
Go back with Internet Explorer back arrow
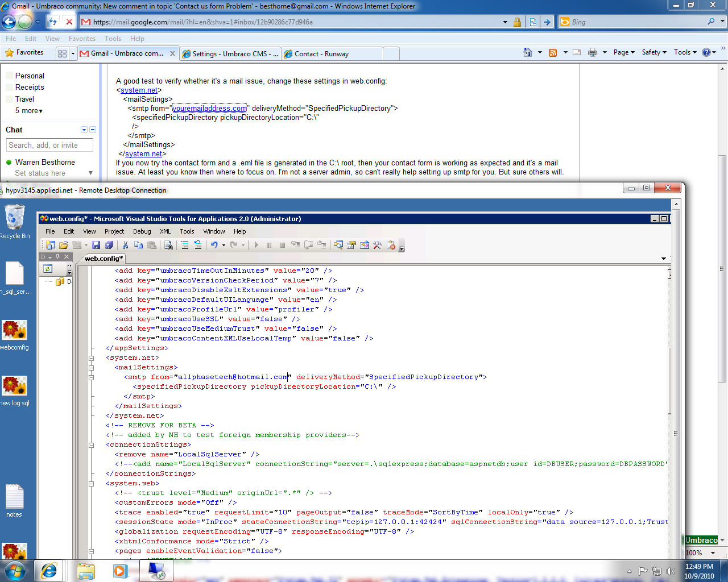tap(9, 22)
